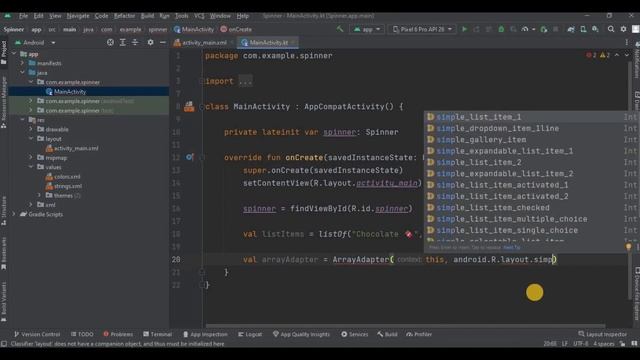Screen dimensions: 640x360
Task: Open the Problems tool window
Action: point(118,334)
